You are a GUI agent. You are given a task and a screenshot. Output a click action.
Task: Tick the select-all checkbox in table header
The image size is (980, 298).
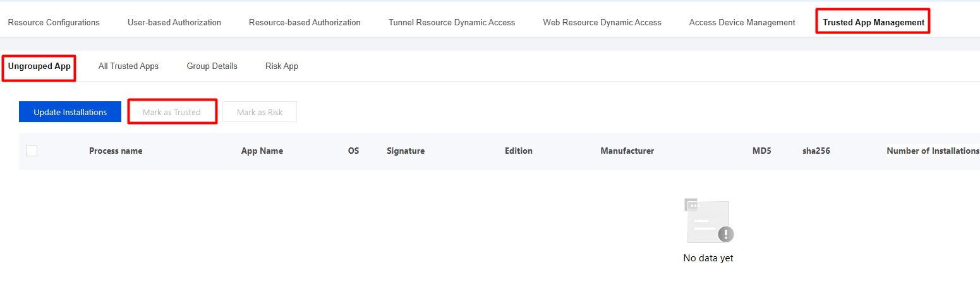click(32, 151)
